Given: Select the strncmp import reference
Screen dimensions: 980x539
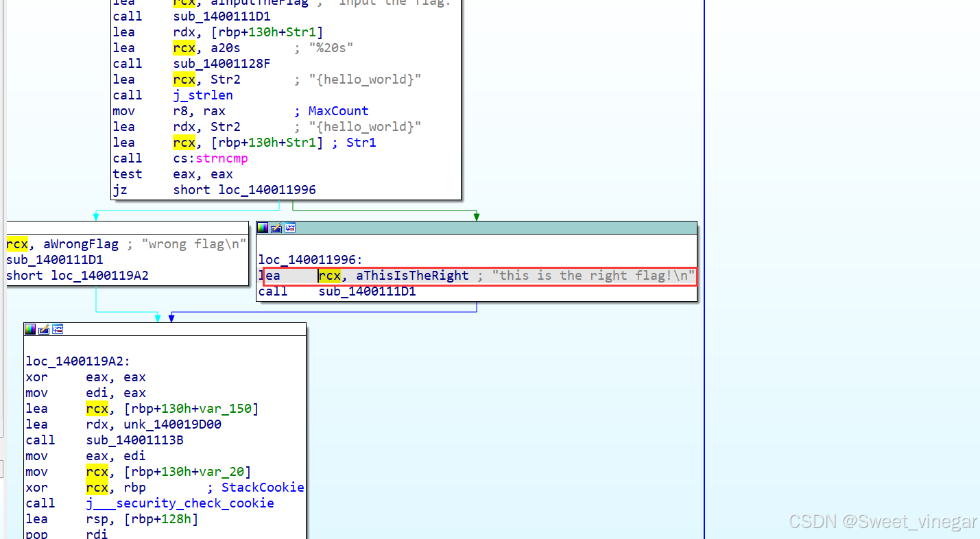Looking at the screenshot, I should [221, 158].
